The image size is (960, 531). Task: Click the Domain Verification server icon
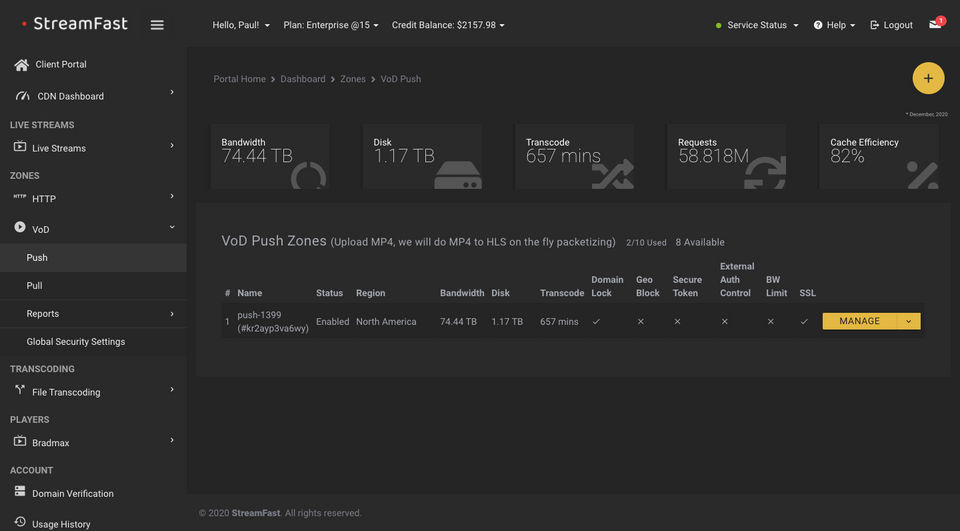point(20,492)
